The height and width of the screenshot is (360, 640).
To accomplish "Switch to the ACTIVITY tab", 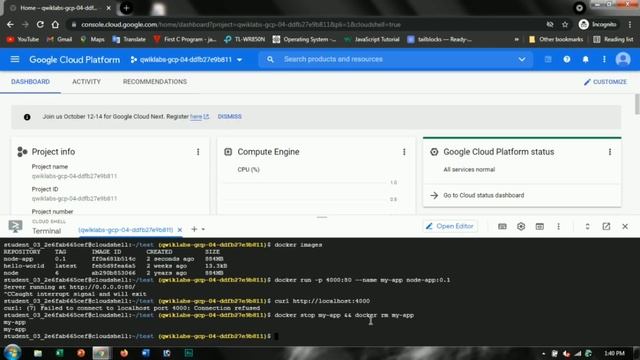I will [x=86, y=82].
